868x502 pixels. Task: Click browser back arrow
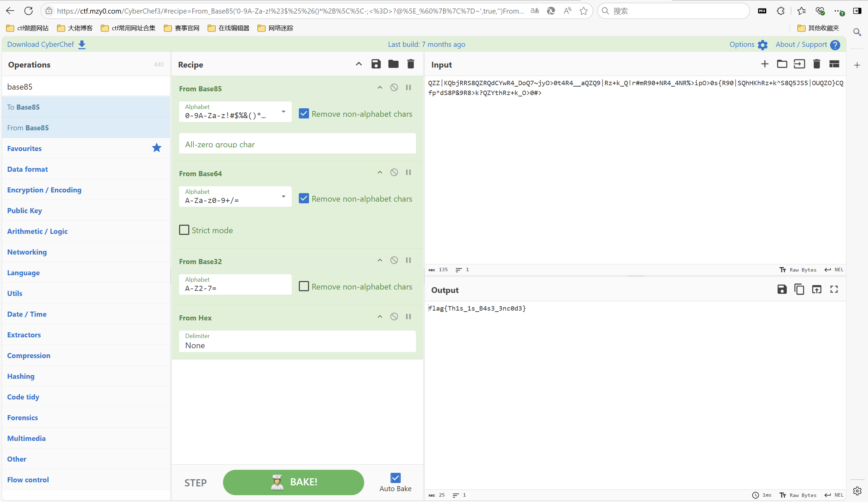pyautogui.click(x=10, y=11)
